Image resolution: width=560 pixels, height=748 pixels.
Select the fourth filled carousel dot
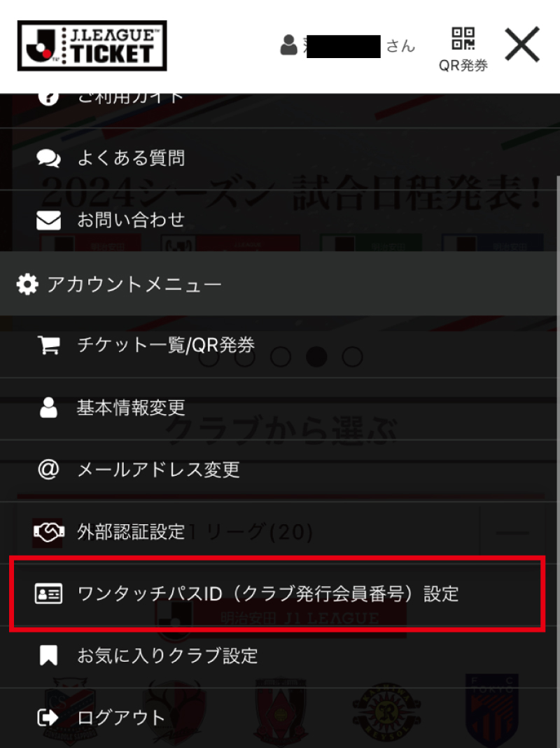click(316, 356)
